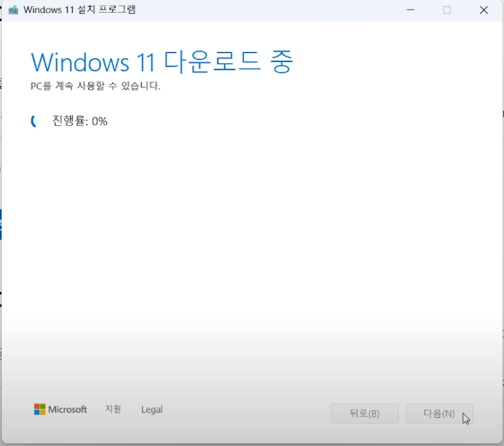The image size is (504, 446).
Task: Open the Legal link
Action: [x=151, y=409]
